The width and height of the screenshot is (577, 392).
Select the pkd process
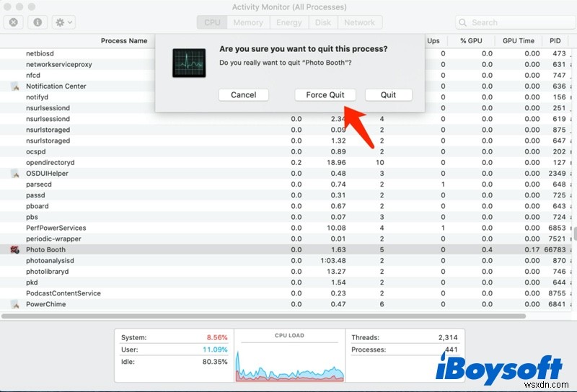(32, 282)
